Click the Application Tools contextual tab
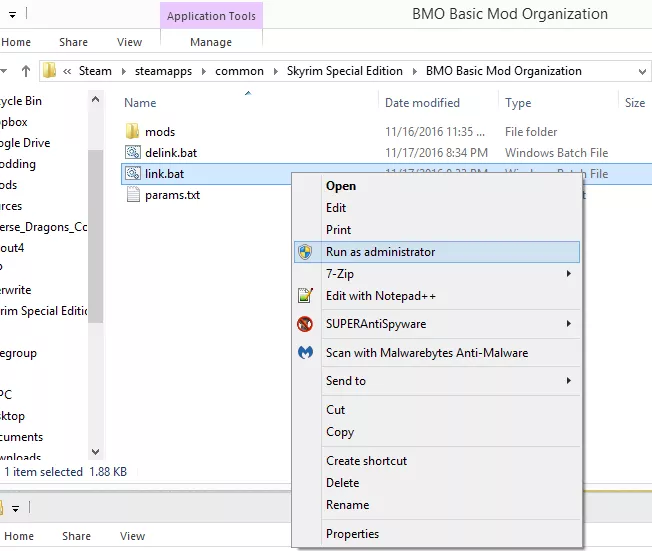The image size is (652, 551). tap(211, 16)
